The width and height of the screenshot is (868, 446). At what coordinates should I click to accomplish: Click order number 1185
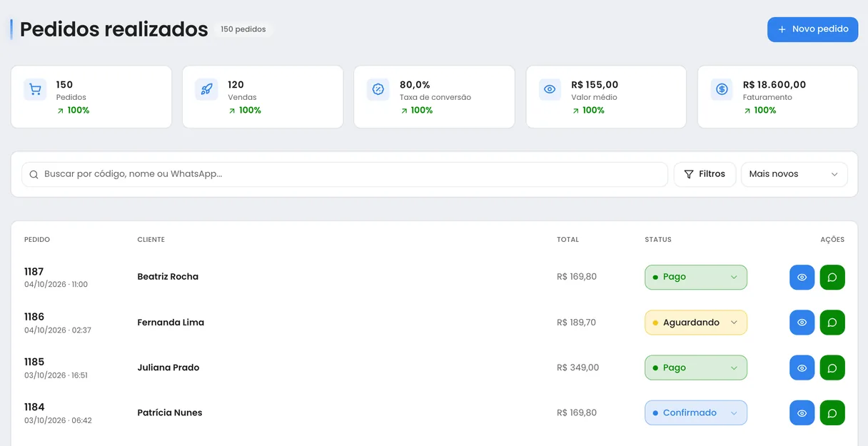pos(34,362)
